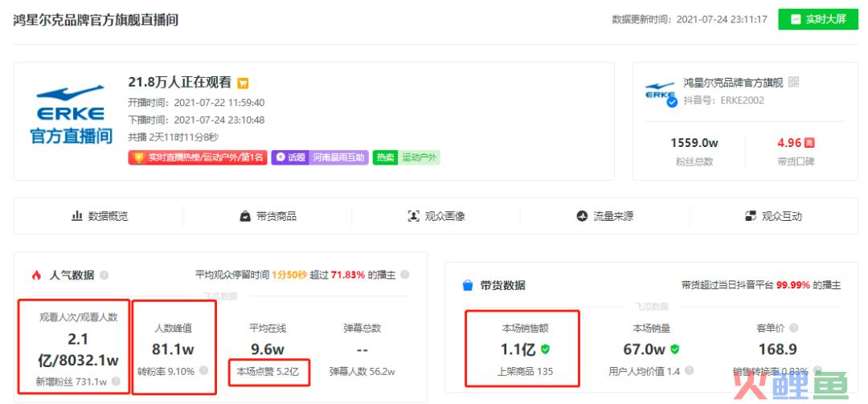
Task: Click the 本场销售额 1.1亿 value
Action: [x=520, y=349]
